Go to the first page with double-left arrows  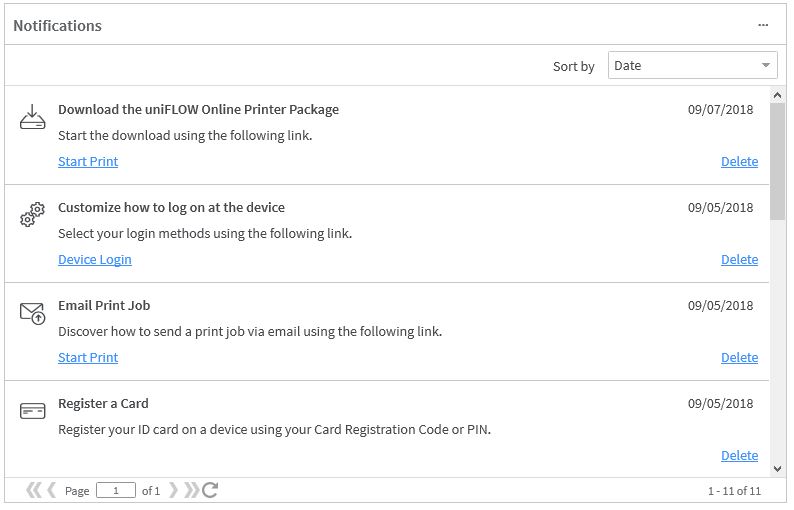(33, 490)
